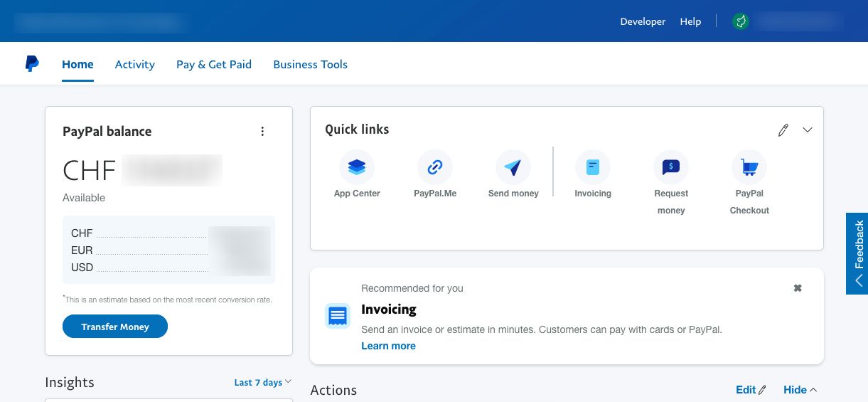868x402 pixels.
Task: Open the PayPal Checkout cart icon
Action: pos(749,167)
